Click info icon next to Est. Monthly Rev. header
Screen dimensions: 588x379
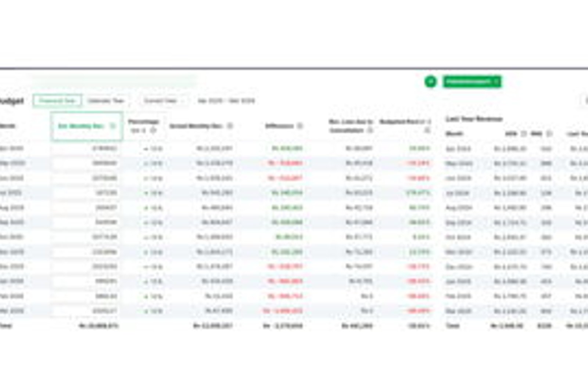[113, 126]
